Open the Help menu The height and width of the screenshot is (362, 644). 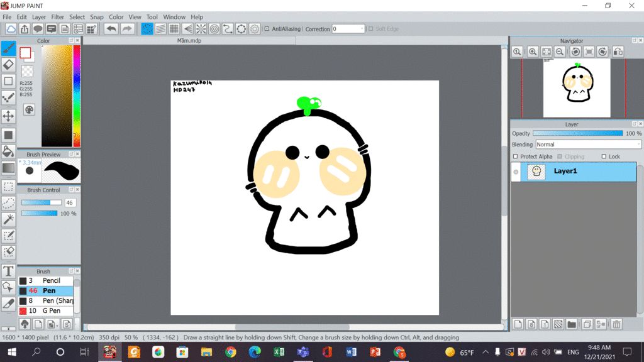tap(197, 17)
